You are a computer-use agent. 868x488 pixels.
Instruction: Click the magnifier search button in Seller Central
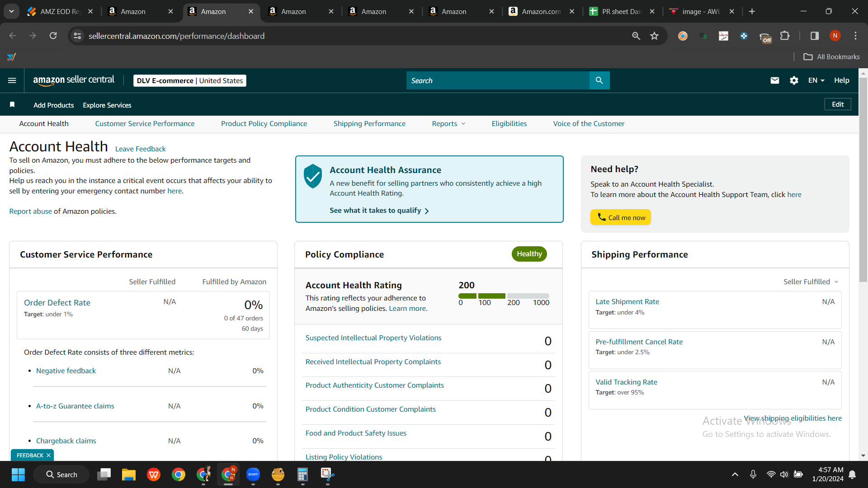(x=599, y=80)
